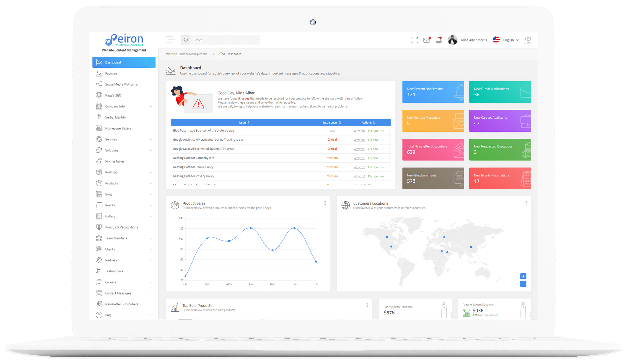Open the Favicons section
The height and width of the screenshot is (364, 627).
pos(112,73)
